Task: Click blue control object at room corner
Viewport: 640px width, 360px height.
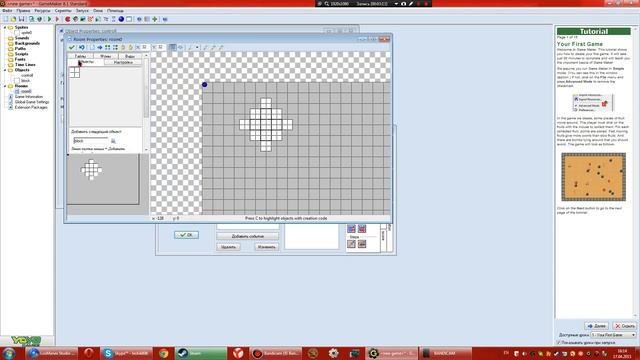Action: 204,85
